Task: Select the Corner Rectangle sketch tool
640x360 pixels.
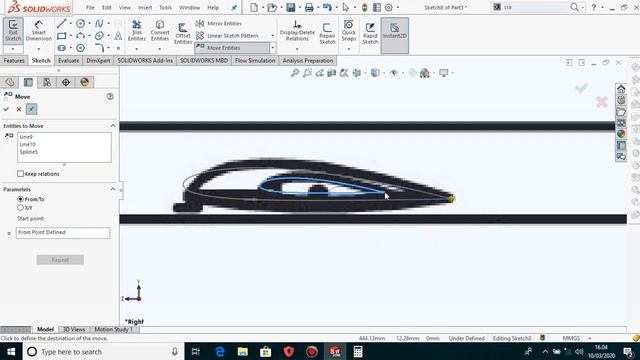Action: tap(62, 36)
